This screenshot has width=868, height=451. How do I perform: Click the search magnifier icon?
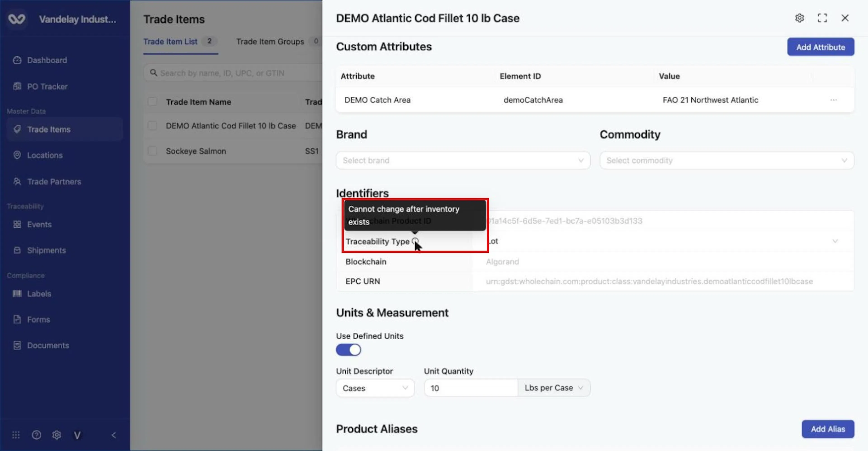pos(153,73)
